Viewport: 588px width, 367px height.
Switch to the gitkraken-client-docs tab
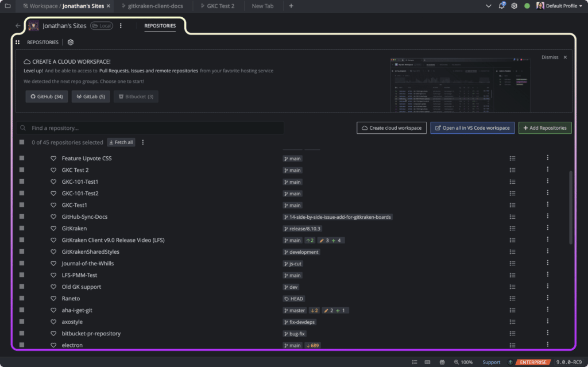[x=153, y=6]
